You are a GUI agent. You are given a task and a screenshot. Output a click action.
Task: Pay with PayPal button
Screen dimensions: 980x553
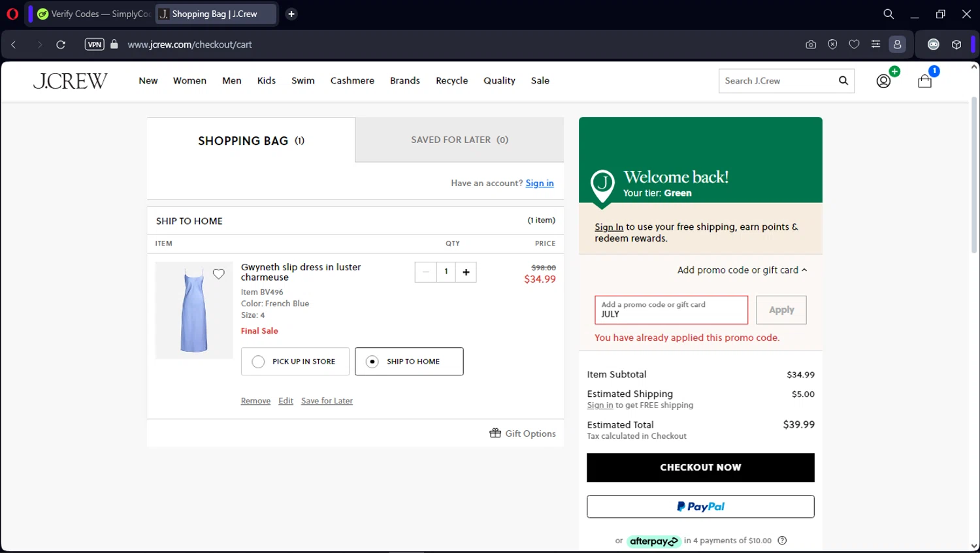click(700, 507)
